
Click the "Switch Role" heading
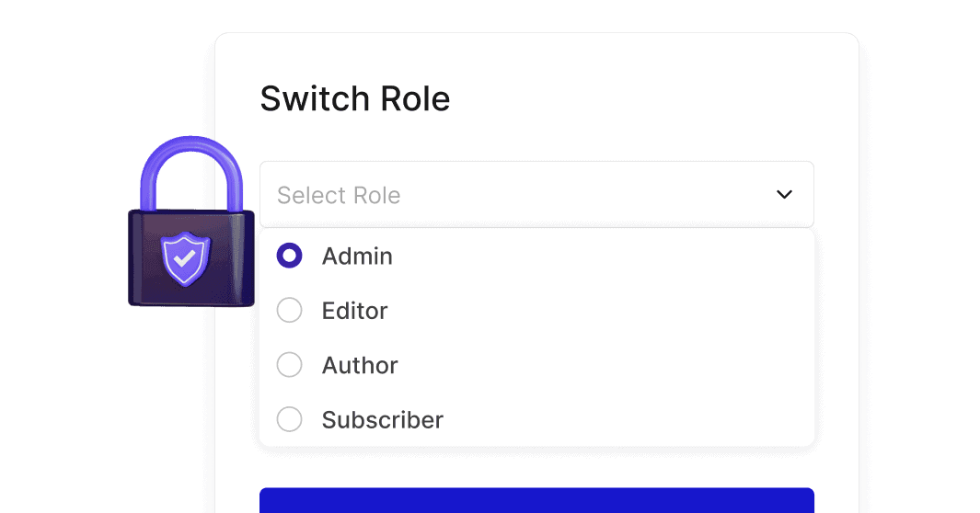pos(355,98)
